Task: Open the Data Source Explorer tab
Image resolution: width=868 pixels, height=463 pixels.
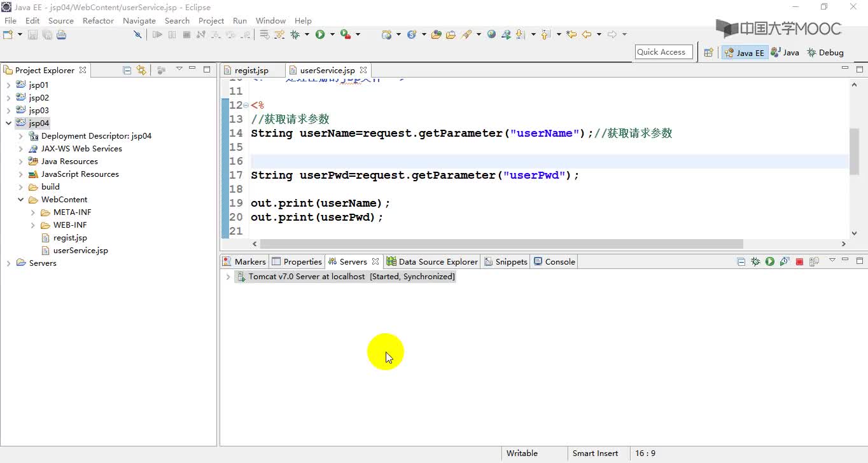Action: [x=432, y=261]
